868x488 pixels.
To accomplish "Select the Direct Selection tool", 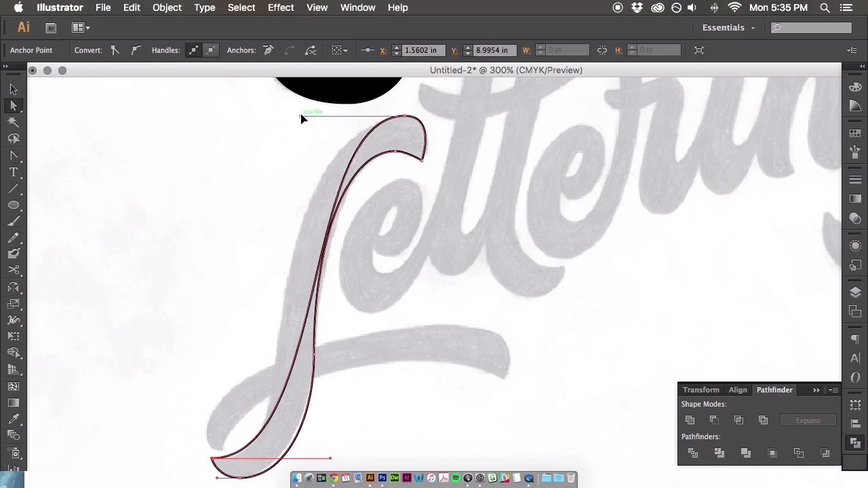I will click(14, 106).
